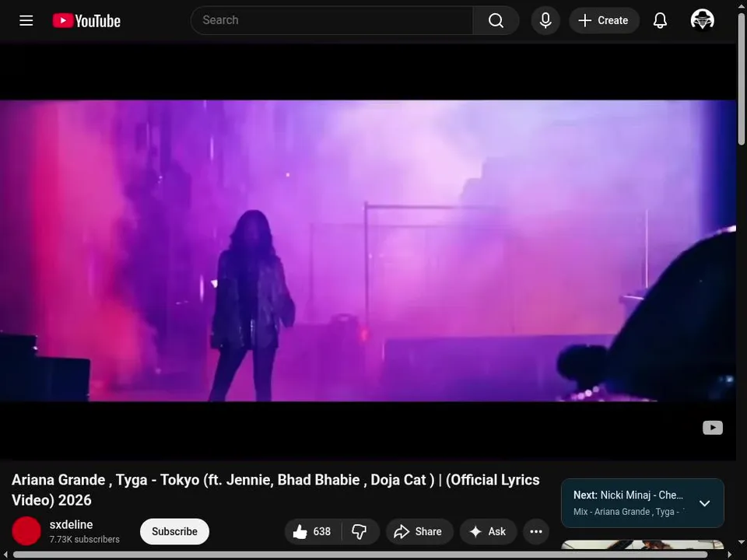The width and height of the screenshot is (747, 560).
Task: Dislike the video
Action: [360, 531]
